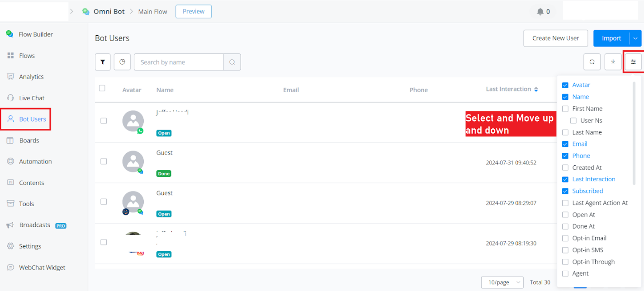644x291 pixels.
Task: Check the Created At column checkbox
Action: click(565, 168)
